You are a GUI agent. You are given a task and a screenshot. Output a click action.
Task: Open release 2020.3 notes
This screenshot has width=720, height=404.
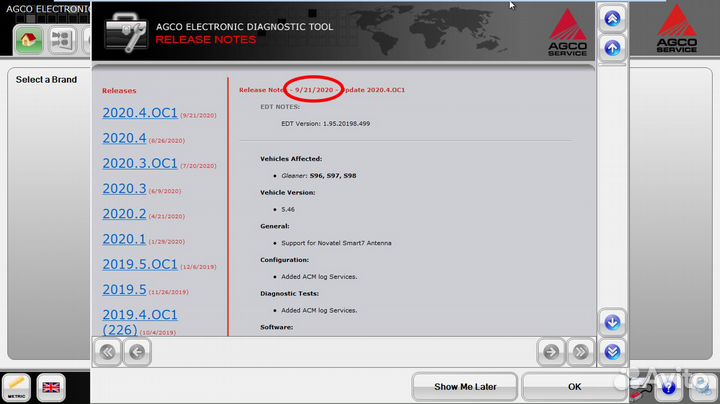(x=124, y=189)
